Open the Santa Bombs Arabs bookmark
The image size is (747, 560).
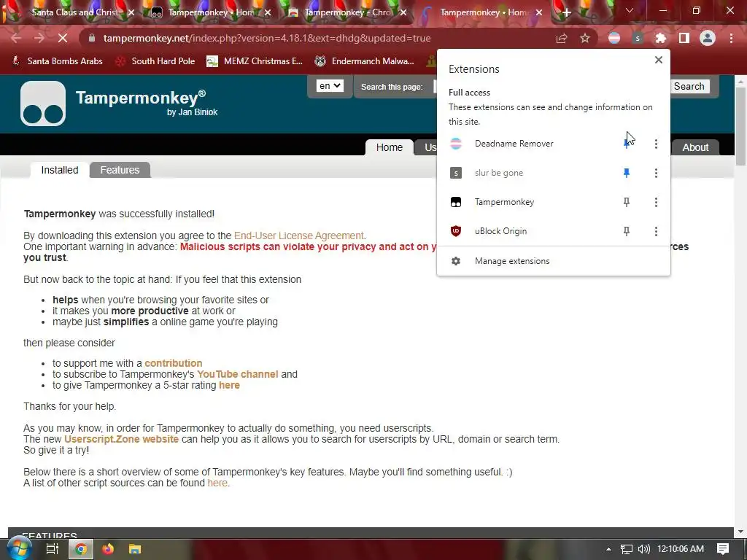point(57,61)
